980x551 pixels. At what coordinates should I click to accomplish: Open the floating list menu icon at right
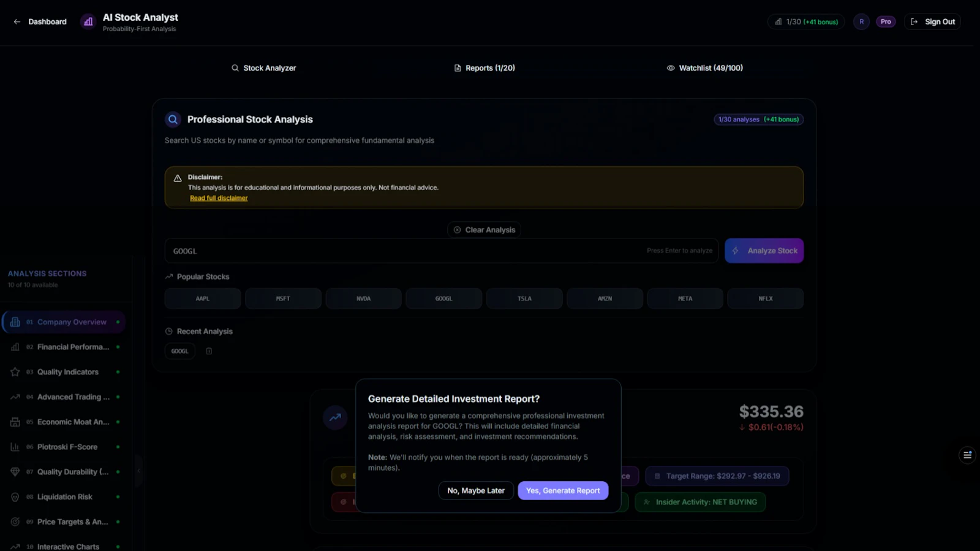coord(968,455)
